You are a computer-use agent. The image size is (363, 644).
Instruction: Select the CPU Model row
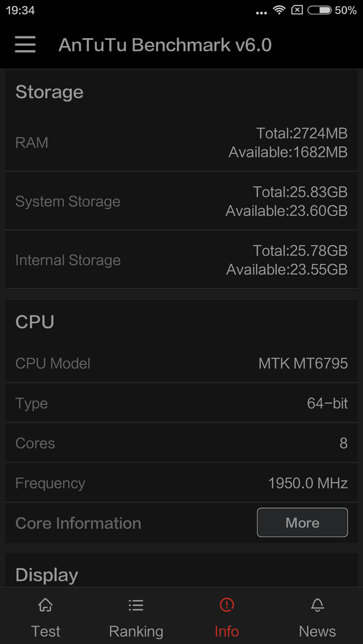[181, 363]
